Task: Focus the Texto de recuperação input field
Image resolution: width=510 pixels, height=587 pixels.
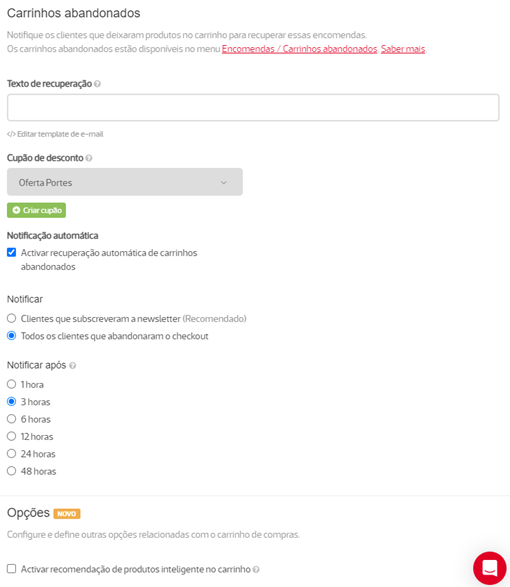Action: click(253, 107)
